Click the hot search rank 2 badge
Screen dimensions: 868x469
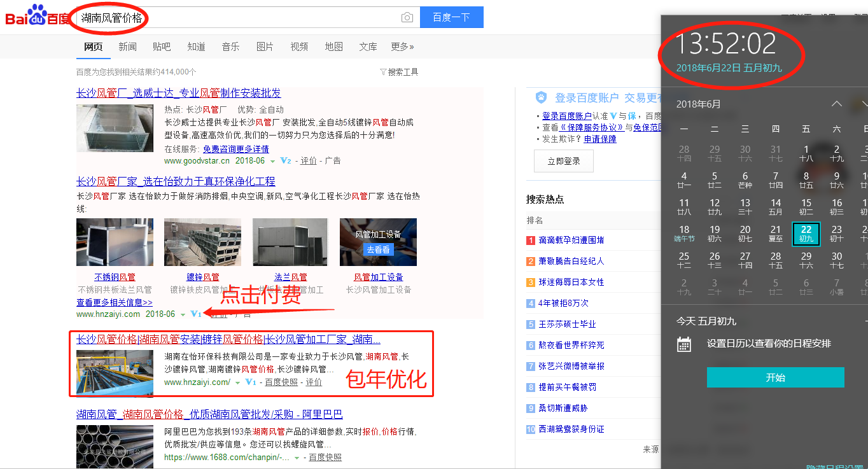coord(531,262)
